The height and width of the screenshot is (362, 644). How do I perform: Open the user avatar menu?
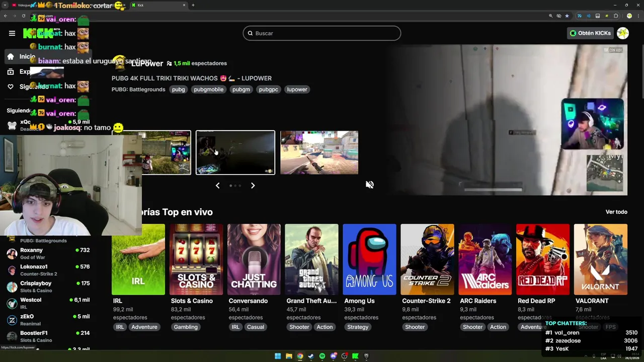point(623,33)
